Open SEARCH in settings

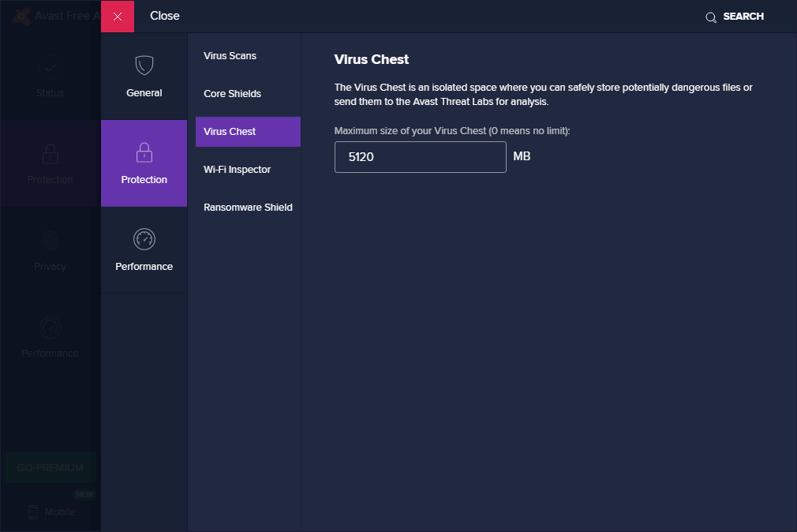(735, 17)
